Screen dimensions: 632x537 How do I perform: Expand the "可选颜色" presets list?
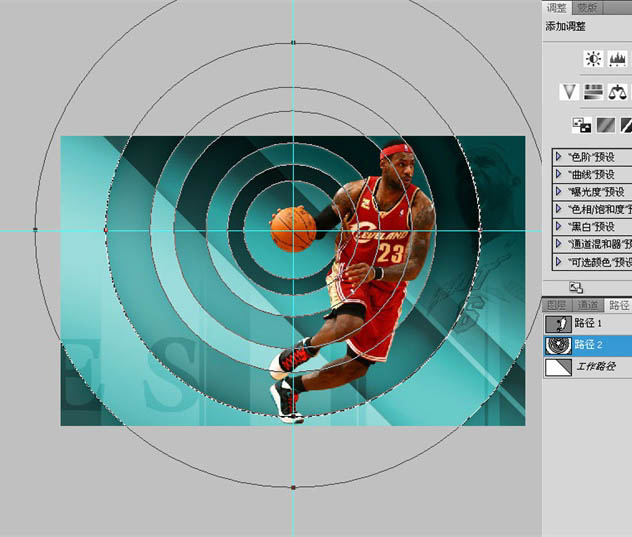(558, 262)
